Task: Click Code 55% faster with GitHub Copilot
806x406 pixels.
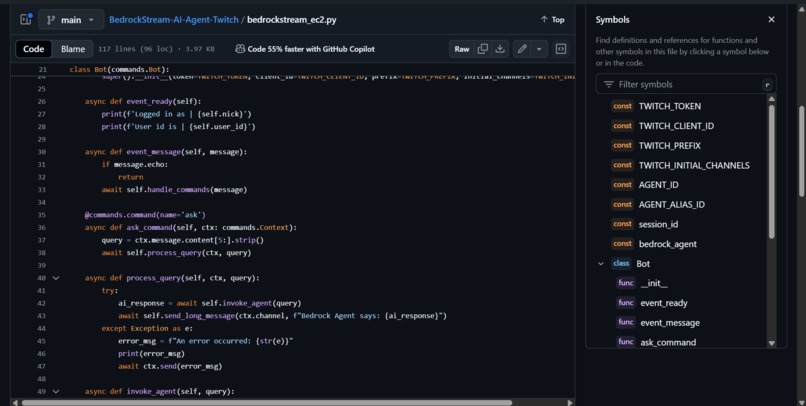Action: [x=305, y=49]
